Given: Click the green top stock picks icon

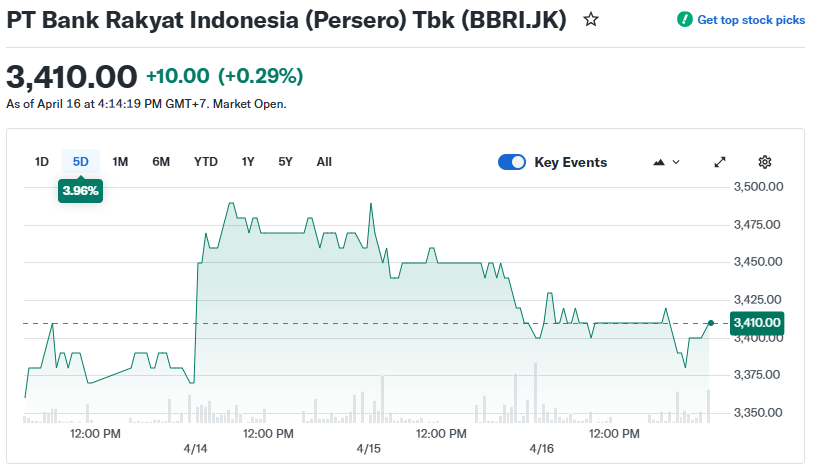Looking at the screenshot, I should pyautogui.click(x=684, y=20).
